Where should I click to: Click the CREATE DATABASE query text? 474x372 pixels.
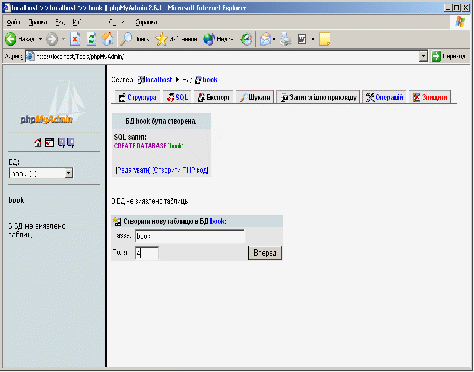point(148,146)
